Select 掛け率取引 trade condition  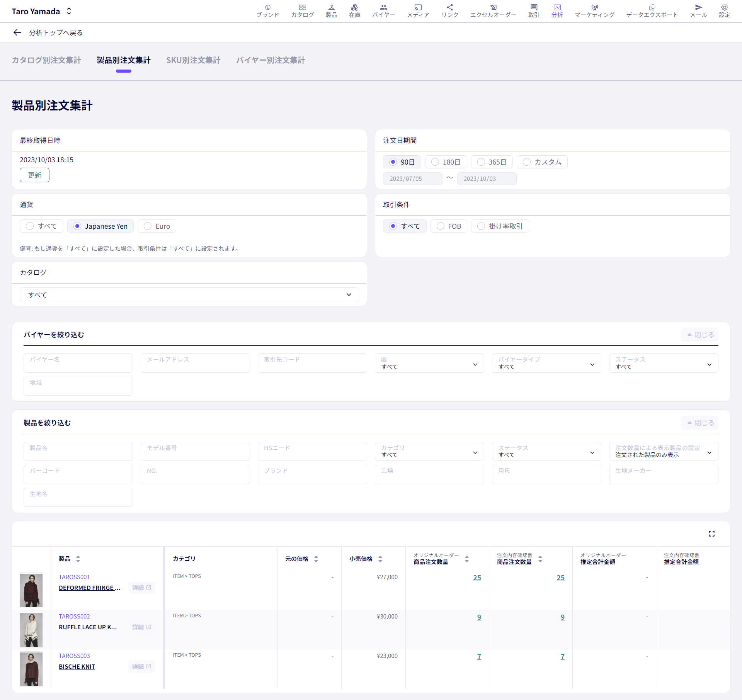click(500, 226)
